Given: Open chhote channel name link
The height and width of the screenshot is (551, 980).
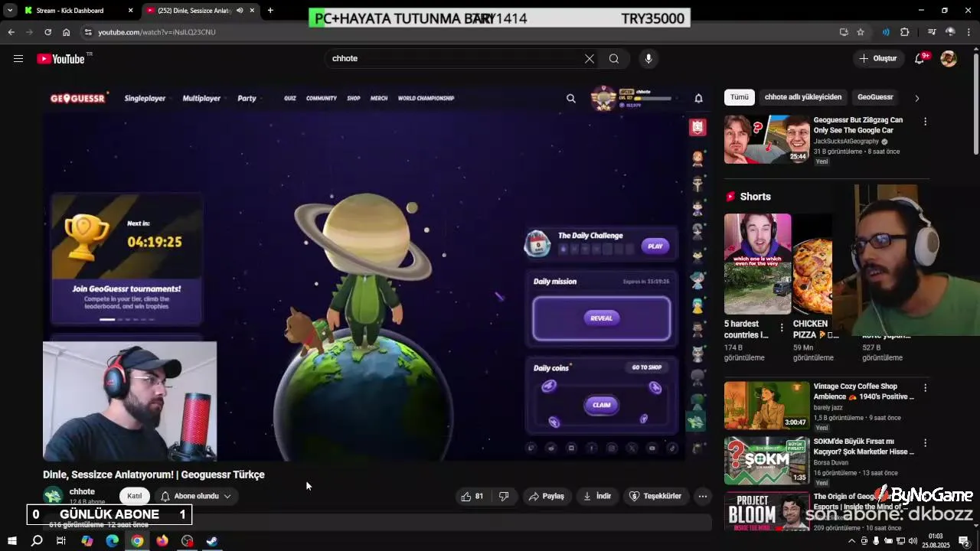Looking at the screenshot, I should pyautogui.click(x=82, y=491).
